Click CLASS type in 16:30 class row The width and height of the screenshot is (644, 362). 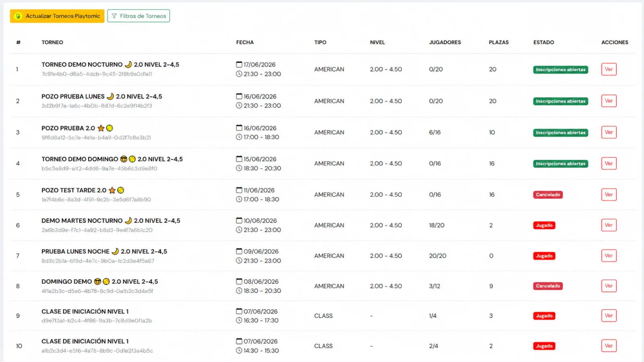[323, 316]
